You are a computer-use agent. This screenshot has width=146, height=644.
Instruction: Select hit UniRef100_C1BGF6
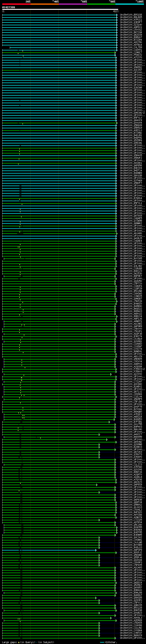pos(131,286)
